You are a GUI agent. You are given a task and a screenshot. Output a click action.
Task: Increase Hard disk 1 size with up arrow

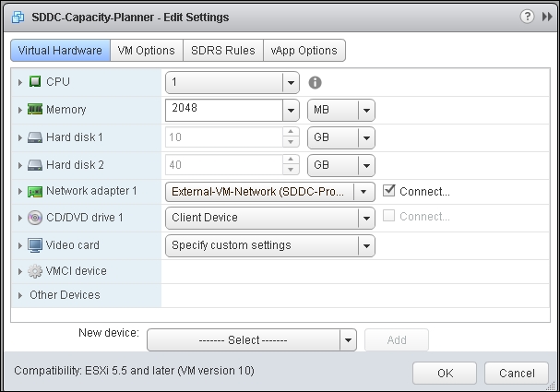click(x=291, y=133)
